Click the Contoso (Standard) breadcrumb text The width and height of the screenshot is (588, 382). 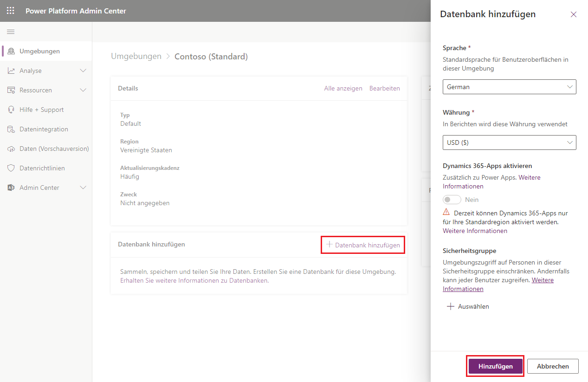pos(211,57)
